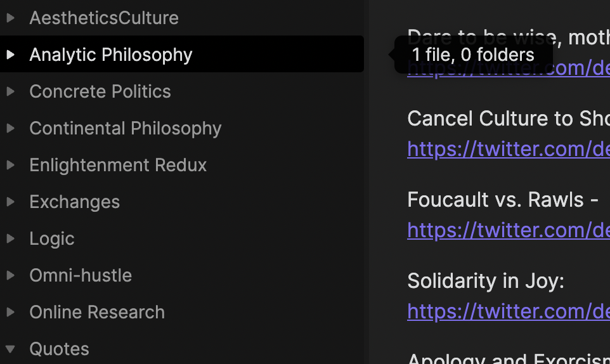Click the Foucault vs. Rawls text line
This screenshot has height=364, width=610.
pyautogui.click(x=502, y=200)
